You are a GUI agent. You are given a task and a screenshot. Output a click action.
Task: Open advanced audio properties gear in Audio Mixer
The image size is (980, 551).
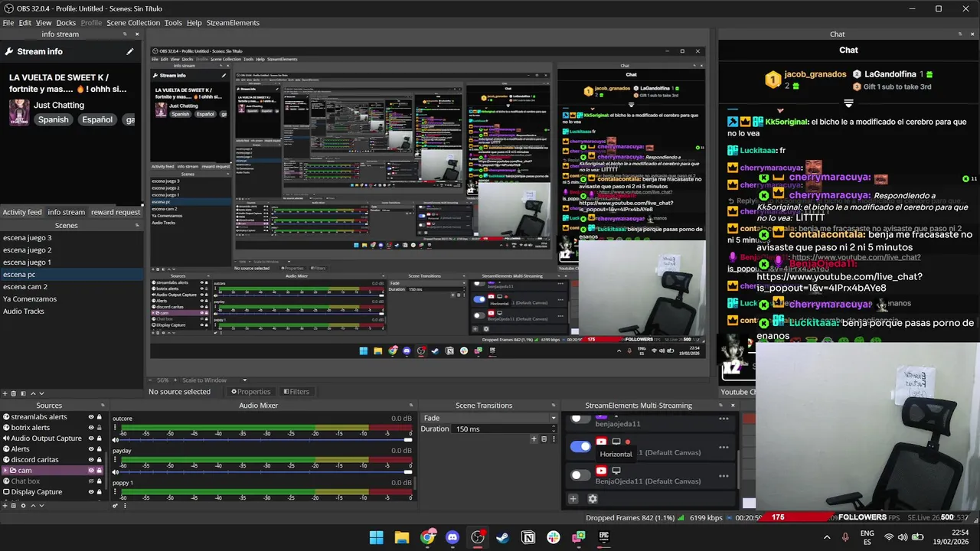coord(116,505)
